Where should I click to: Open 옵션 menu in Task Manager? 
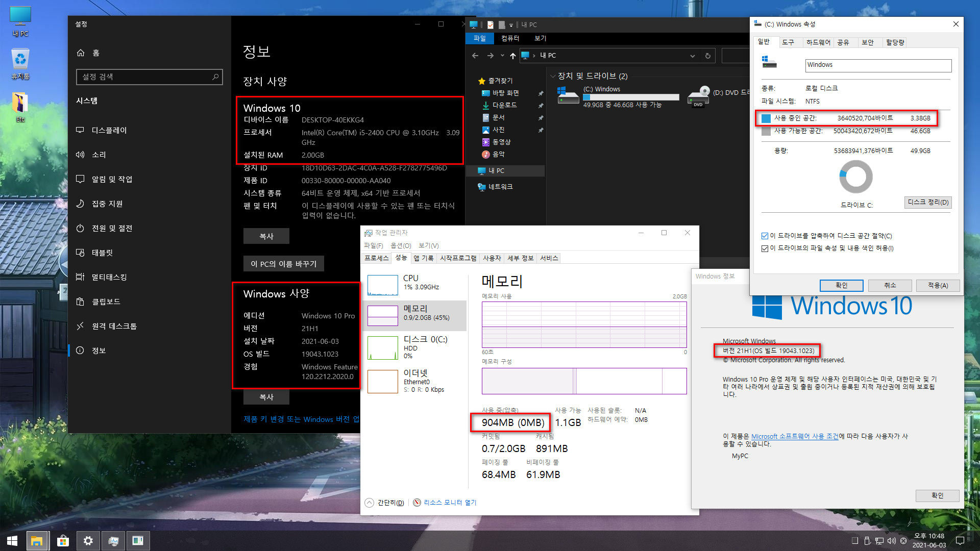[x=401, y=245]
